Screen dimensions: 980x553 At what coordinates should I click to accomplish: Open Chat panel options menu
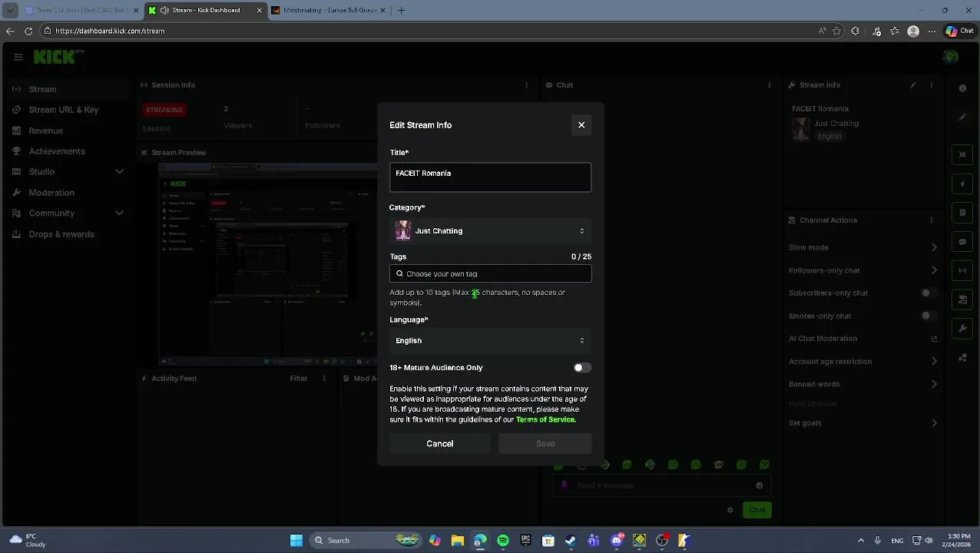tap(769, 84)
